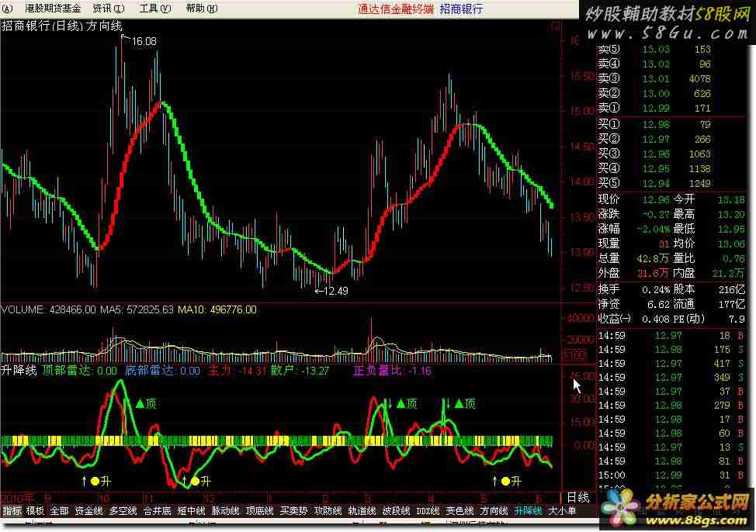Viewport: 756px width, 532px height.
Task: Click the 顶部雷达: 0.00 readout
Action: pyautogui.click(x=79, y=371)
